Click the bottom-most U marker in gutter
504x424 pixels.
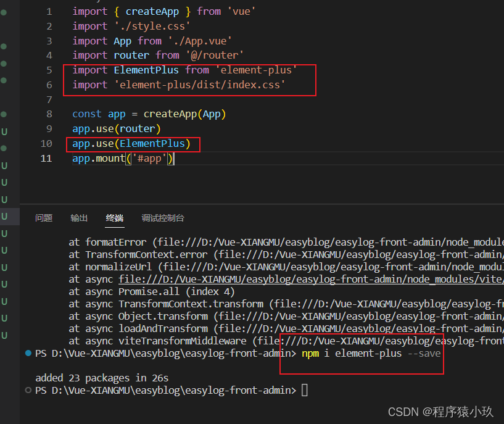pyautogui.click(x=4, y=334)
